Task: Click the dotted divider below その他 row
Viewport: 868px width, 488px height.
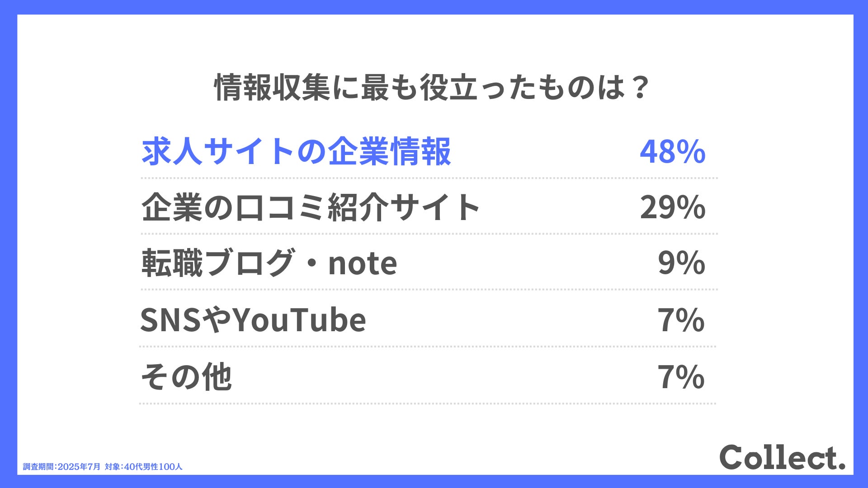Action: pyautogui.click(x=428, y=404)
